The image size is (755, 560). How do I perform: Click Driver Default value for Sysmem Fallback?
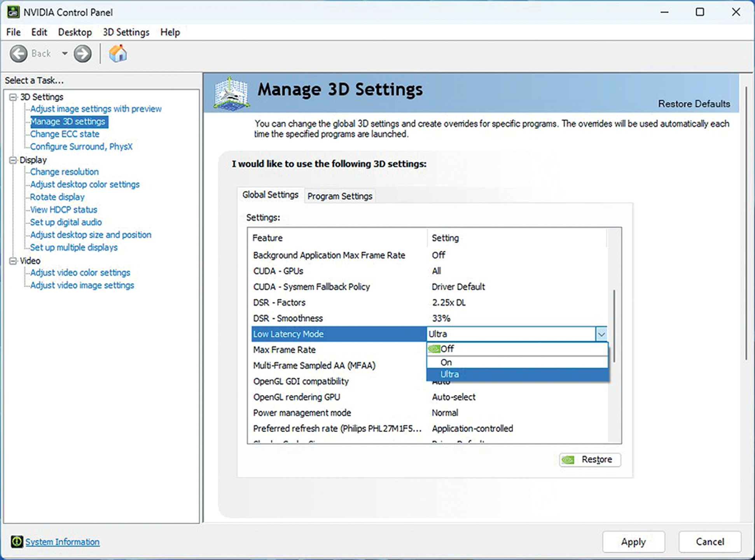[458, 287]
